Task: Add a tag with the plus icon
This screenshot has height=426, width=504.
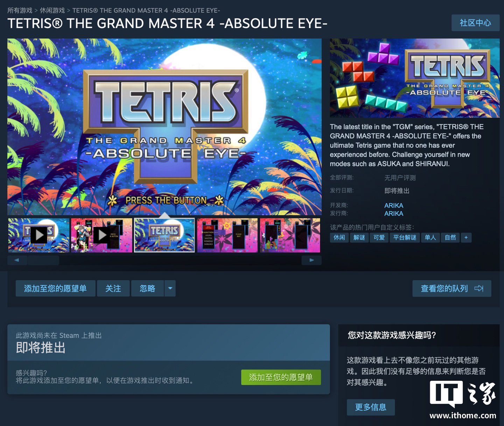Action: [x=466, y=238]
